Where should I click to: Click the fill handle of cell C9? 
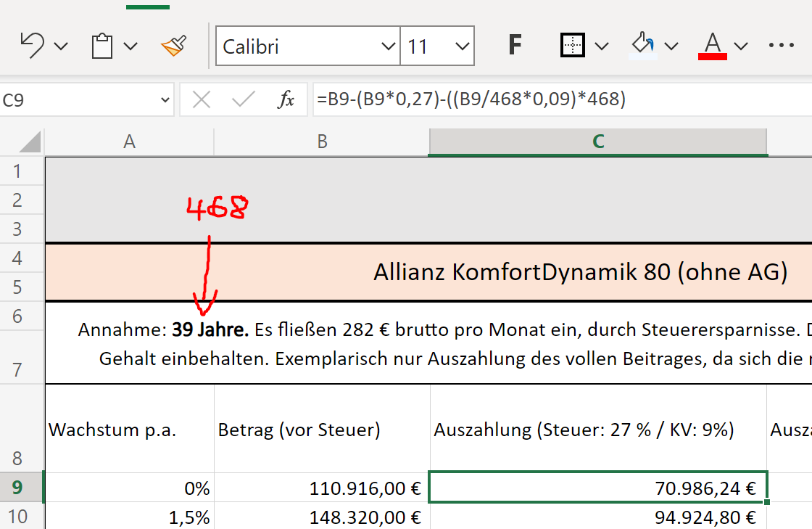[767, 501]
